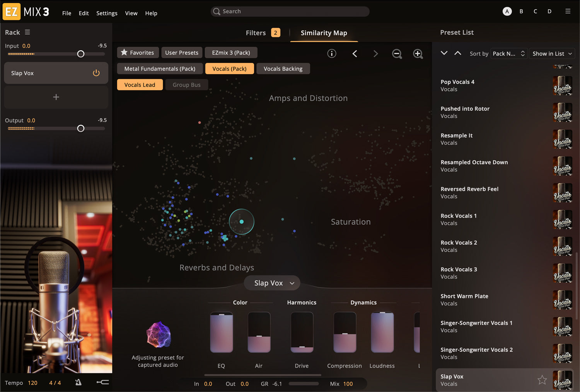The width and height of the screenshot is (580, 392).
Task: Adjust the EQ macro fader
Action: pyautogui.click(x=222, y=333)
